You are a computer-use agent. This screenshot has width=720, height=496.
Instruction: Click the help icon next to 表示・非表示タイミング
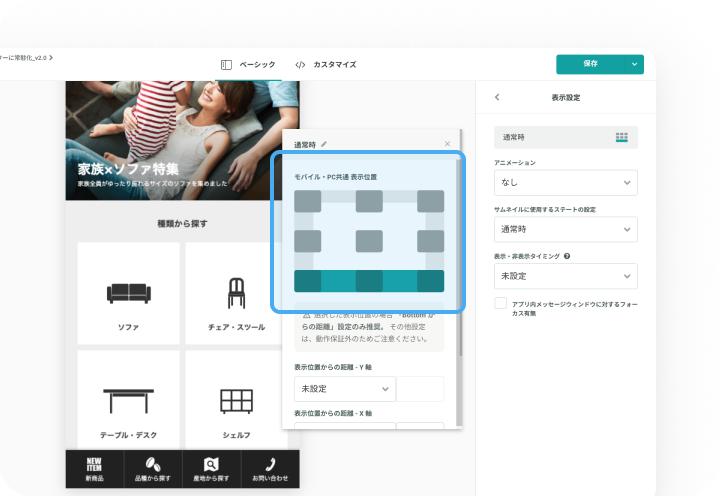567,256
